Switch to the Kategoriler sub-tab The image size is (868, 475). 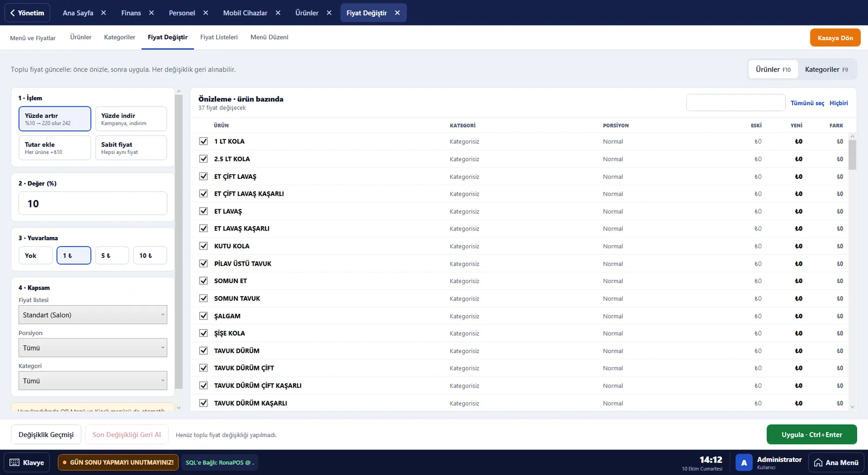pyautogui.click(x=119, y=37)
